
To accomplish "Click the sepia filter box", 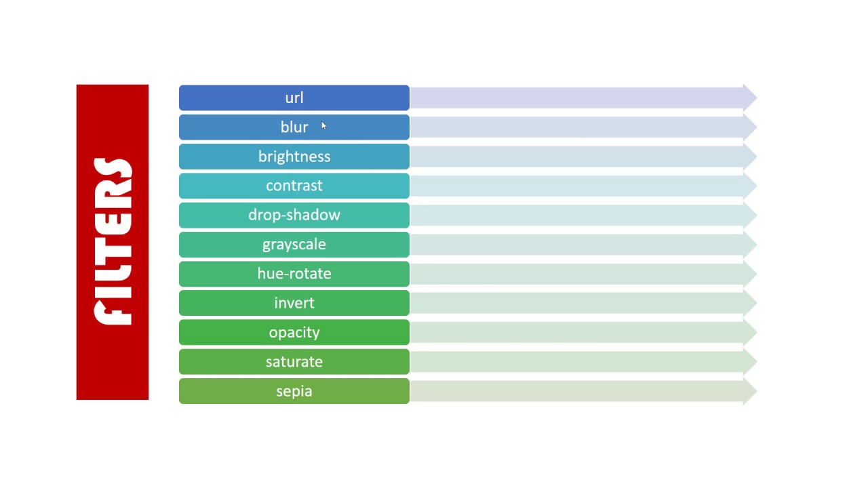I will click(294, 391).
